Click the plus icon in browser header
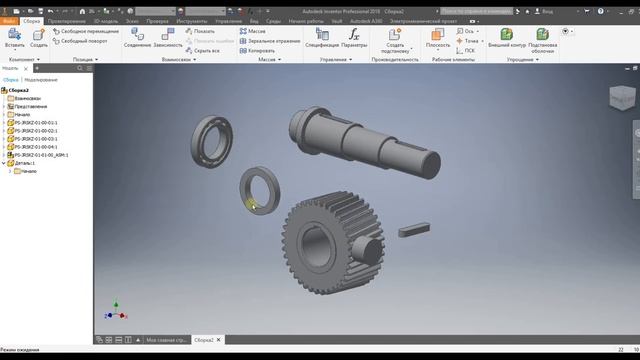This screenshot has width=640, height=360. [x=37, y=68]
